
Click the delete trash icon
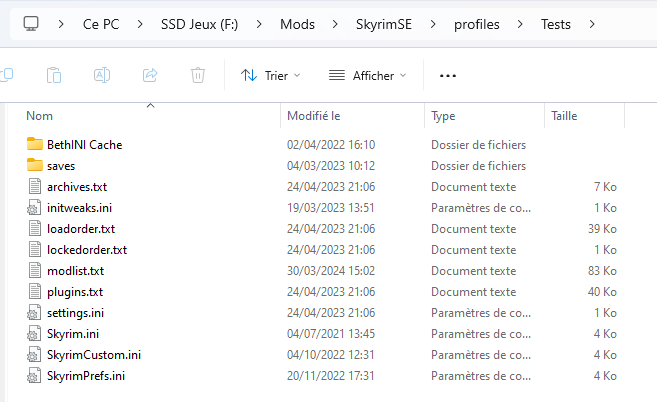(x=198, y=75)
